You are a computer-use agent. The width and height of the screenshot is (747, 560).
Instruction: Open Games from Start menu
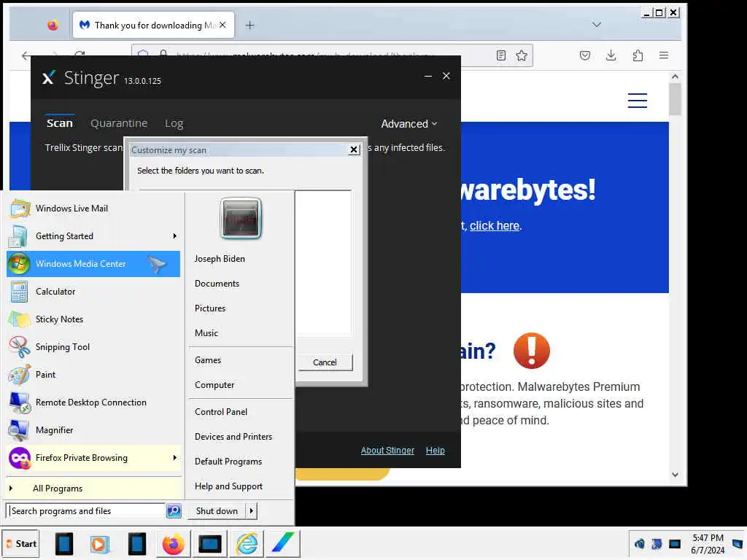tap(208, 360)
